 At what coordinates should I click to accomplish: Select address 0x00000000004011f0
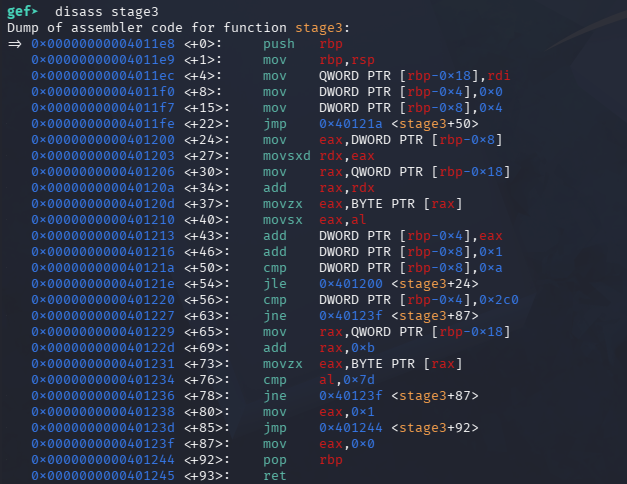pos(103,92)
